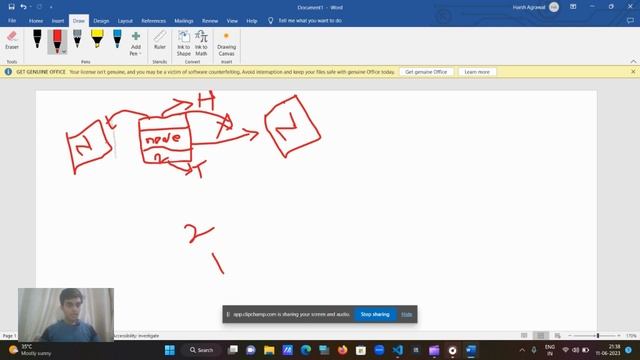The image size is (640, 360).
Task: Switch to Print Layout view
Action: (540, 336)
